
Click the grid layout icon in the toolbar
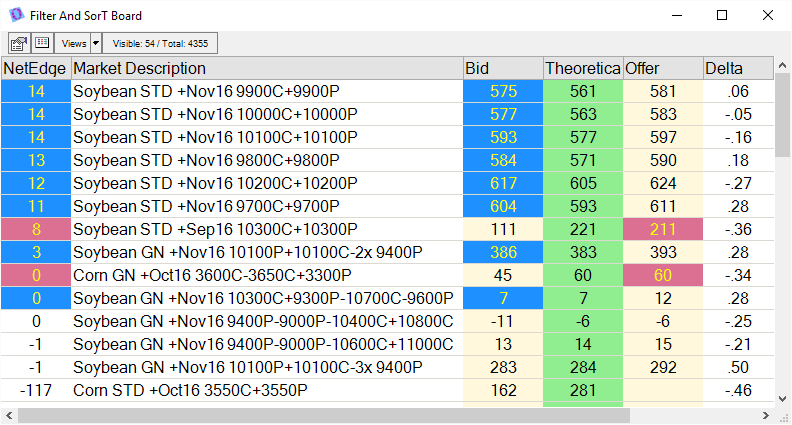tap(42, 43)
